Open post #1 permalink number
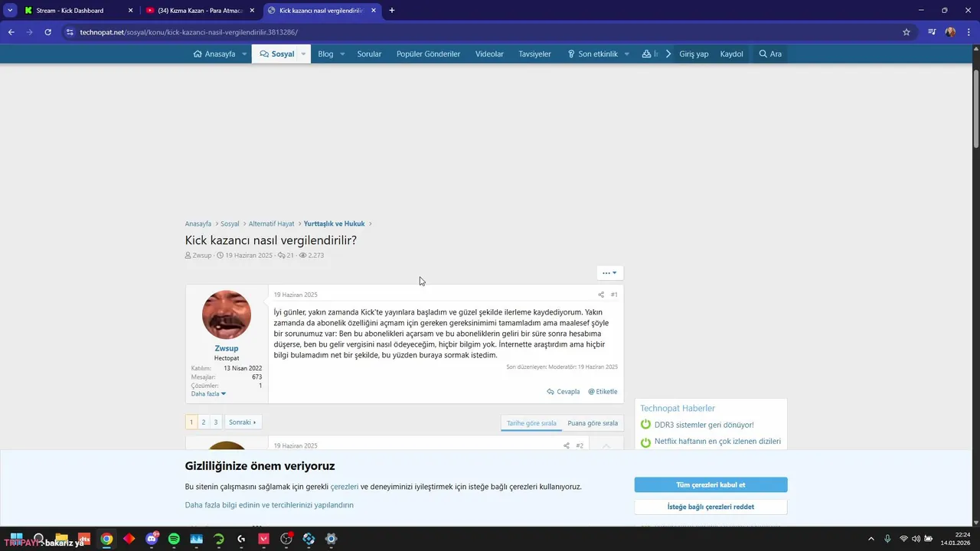The height and width of the screenshot is (551, 980). pos(614,295)
